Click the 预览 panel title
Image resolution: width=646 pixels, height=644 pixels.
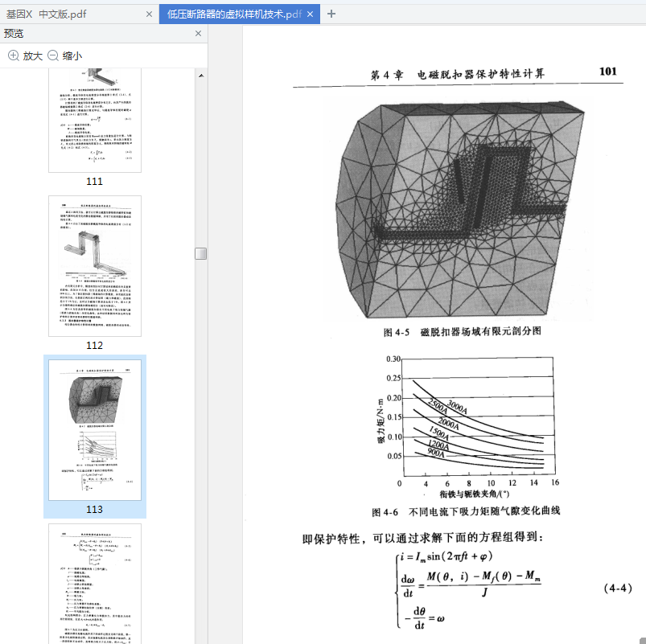tap(14, 33)
